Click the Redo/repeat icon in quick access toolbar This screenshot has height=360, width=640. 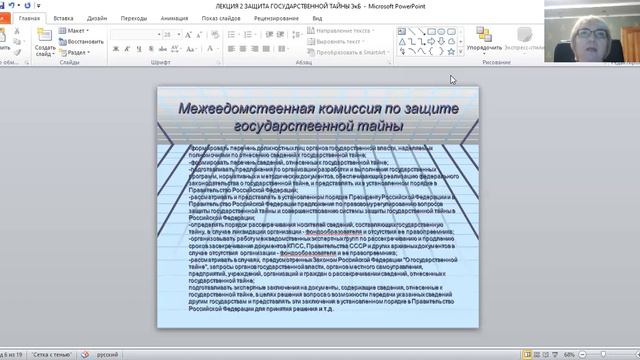point(27,5)
